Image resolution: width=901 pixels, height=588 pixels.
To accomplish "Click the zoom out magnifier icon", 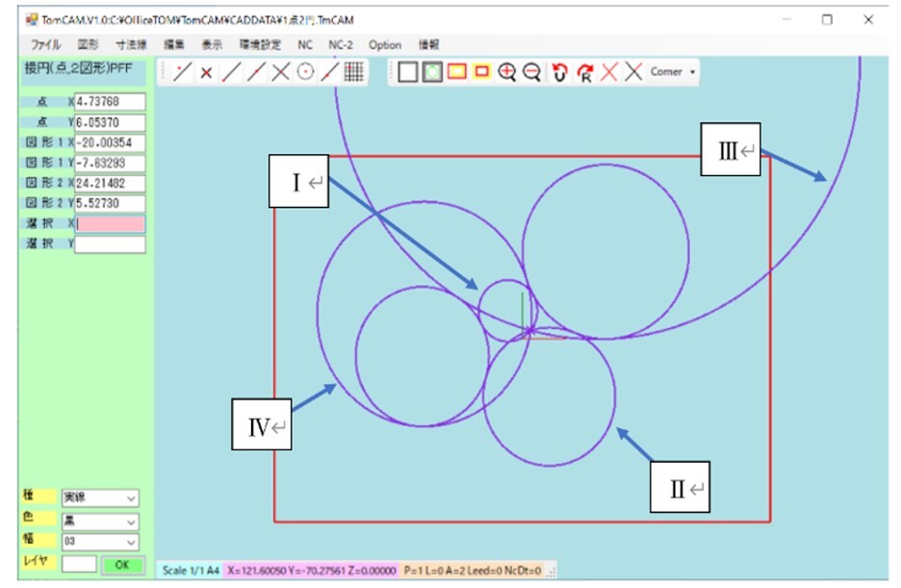I will point(531,73).
